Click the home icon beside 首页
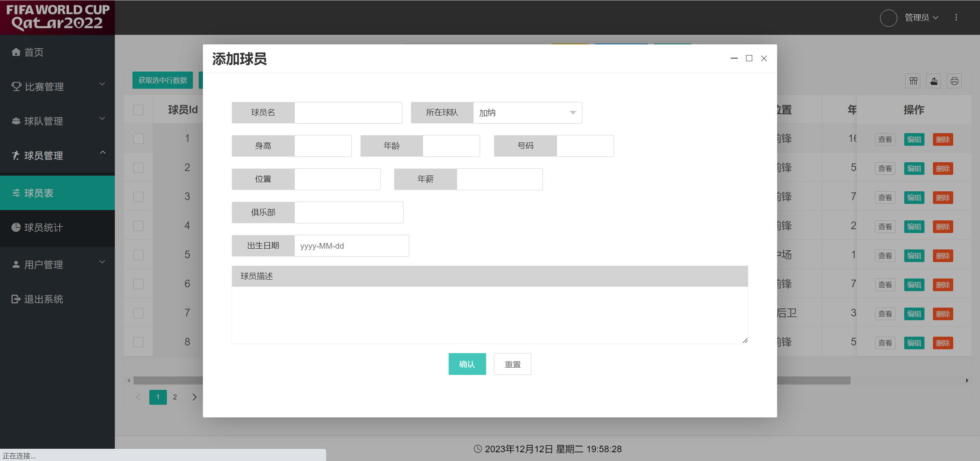980x461 pixels. (x=16, y=52)
